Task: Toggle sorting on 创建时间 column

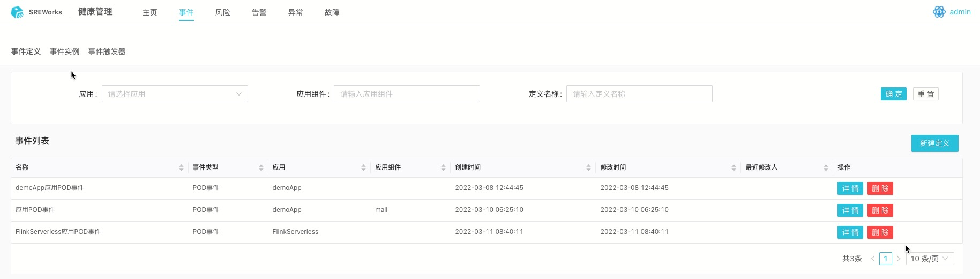Action: click(x=588, y=168)
